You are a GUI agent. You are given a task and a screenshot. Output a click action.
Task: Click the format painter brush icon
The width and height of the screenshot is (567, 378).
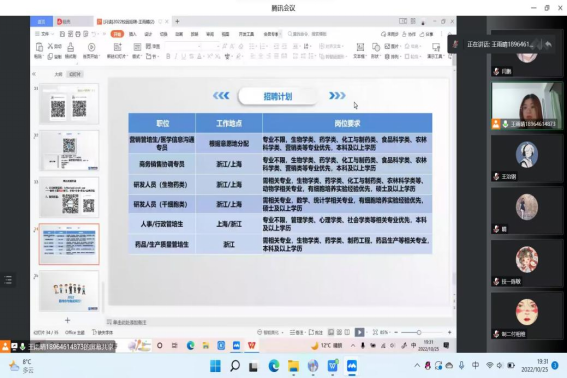[71, 47]
